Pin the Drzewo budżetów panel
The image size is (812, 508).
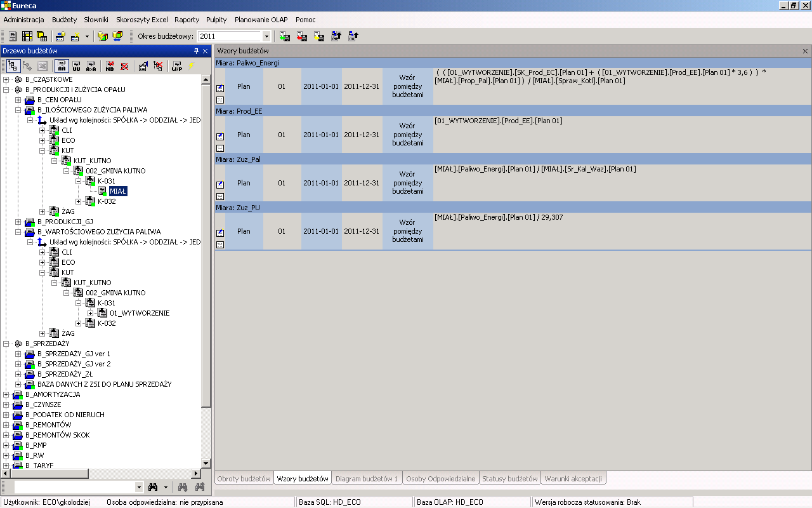click(196, 51)
